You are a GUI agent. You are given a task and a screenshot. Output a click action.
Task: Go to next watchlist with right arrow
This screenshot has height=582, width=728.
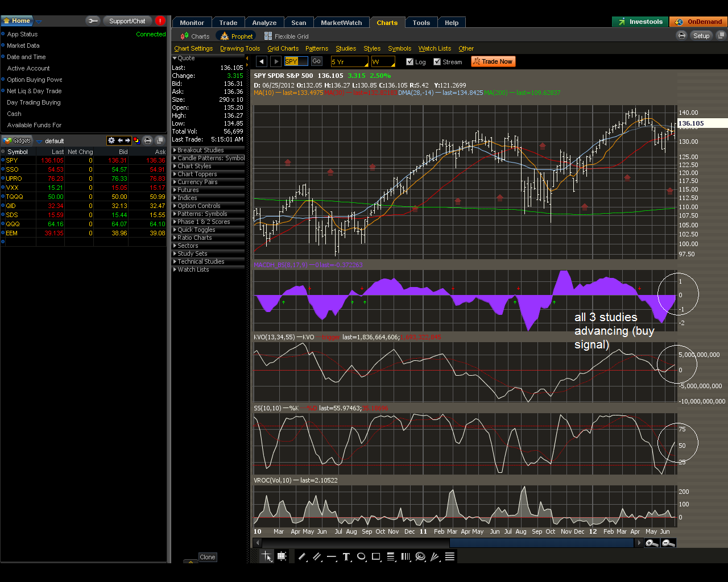click(x=128, y=140)
